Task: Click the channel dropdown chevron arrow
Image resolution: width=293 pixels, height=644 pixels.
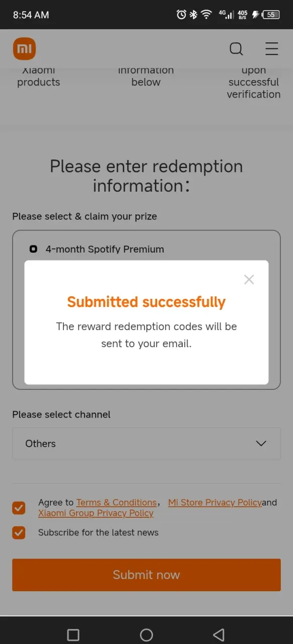Action: pos(261,444)
